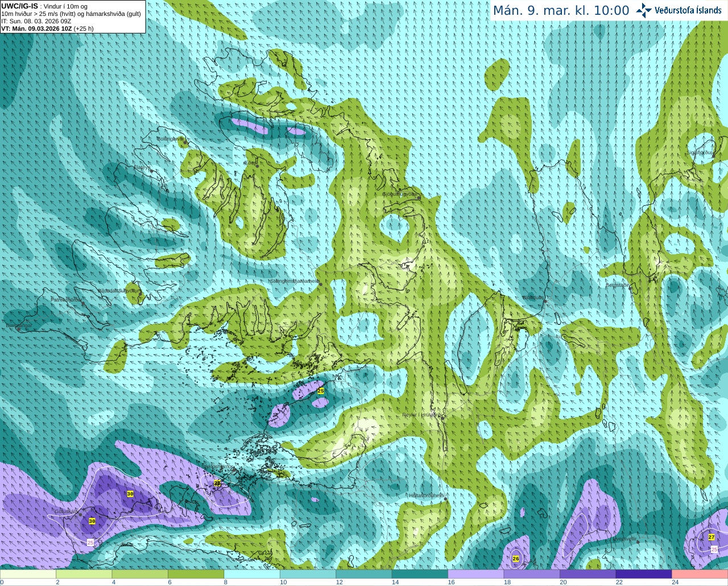Select the Stykkishólmur station label

[x=218, y=467]
